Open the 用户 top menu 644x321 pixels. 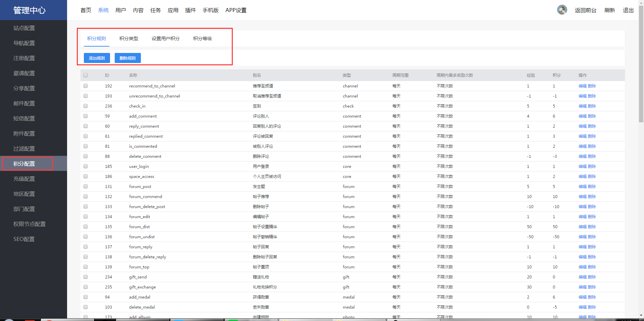tap(121, 10)
